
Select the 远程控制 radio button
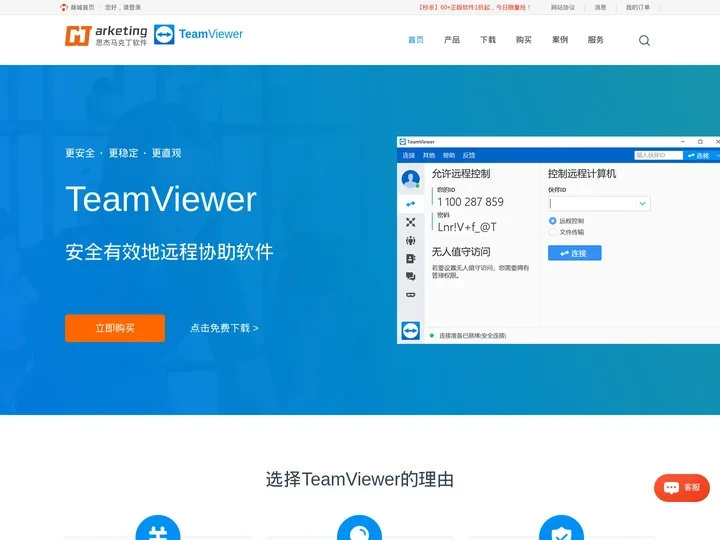[x=553, y=221]
